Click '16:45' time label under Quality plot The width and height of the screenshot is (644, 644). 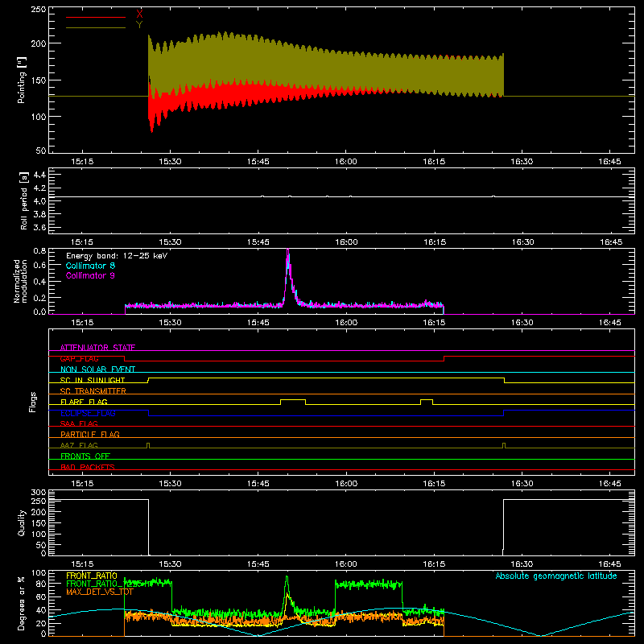(610, 564)
